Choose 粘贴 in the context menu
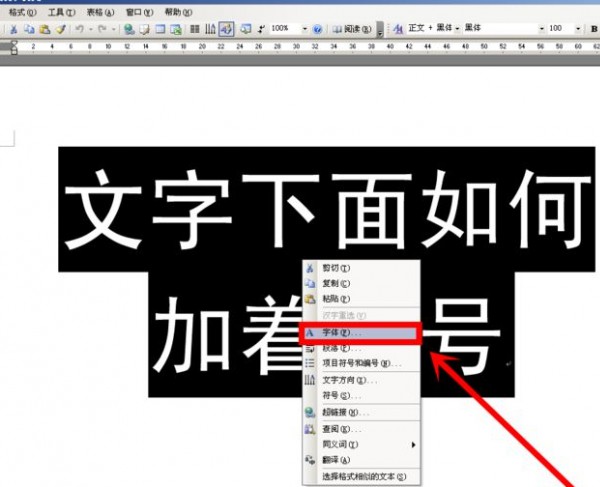Viewport: 600px width, 487px height. (x=361, y=299)
